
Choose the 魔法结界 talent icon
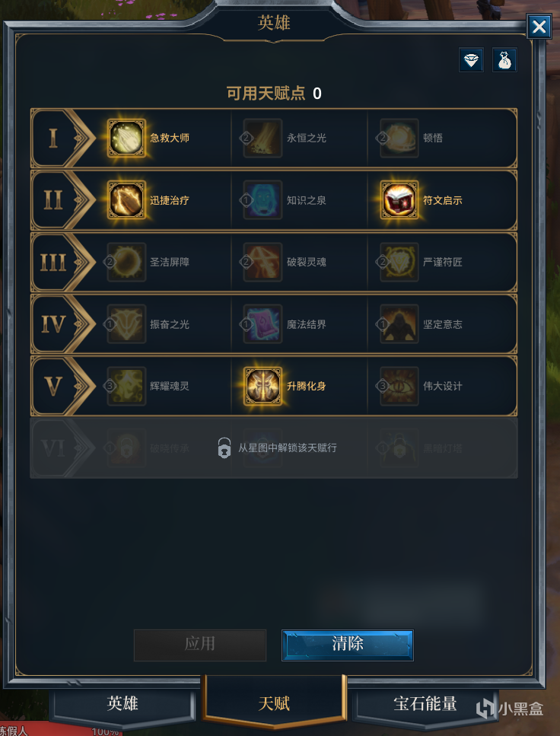(x=262, y=324)
